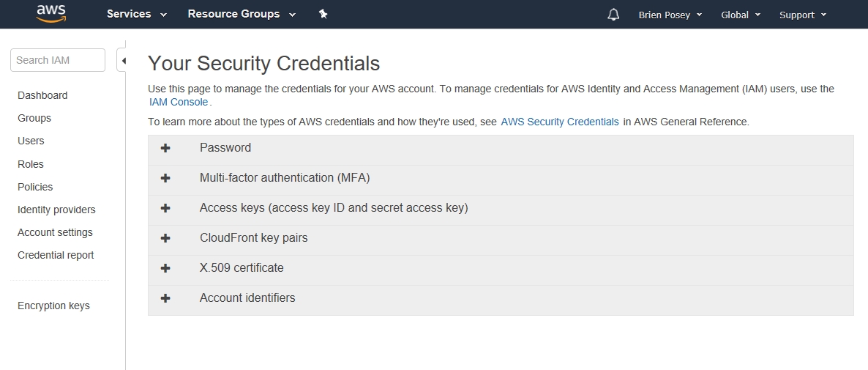
Task: Open Groups in the sidebar
Action: pos(34,118)
